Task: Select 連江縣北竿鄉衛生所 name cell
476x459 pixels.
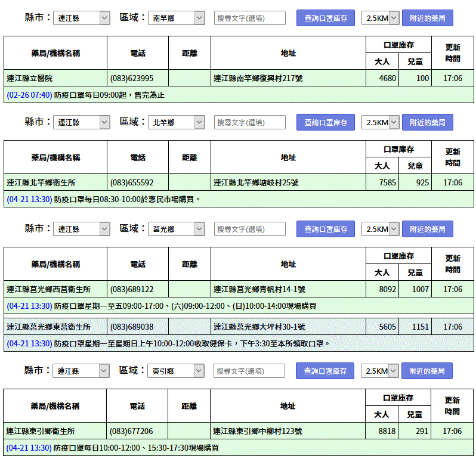Action: click(55, 182)
